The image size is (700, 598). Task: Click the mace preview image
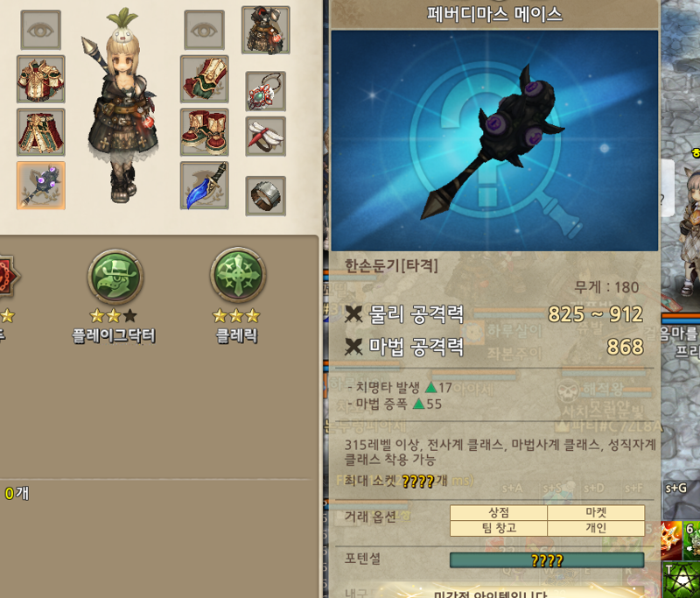click(494, 141)
